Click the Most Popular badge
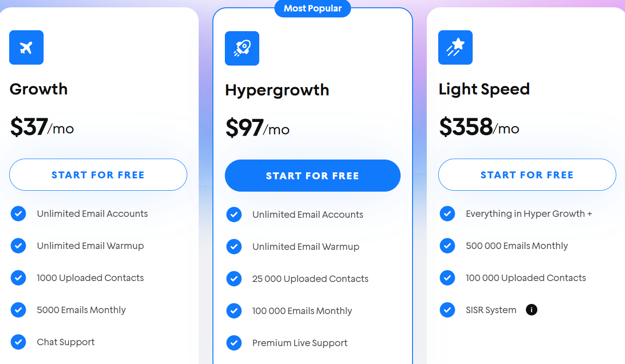This screenshot has height=364, width=625. [x=312, y=8]
